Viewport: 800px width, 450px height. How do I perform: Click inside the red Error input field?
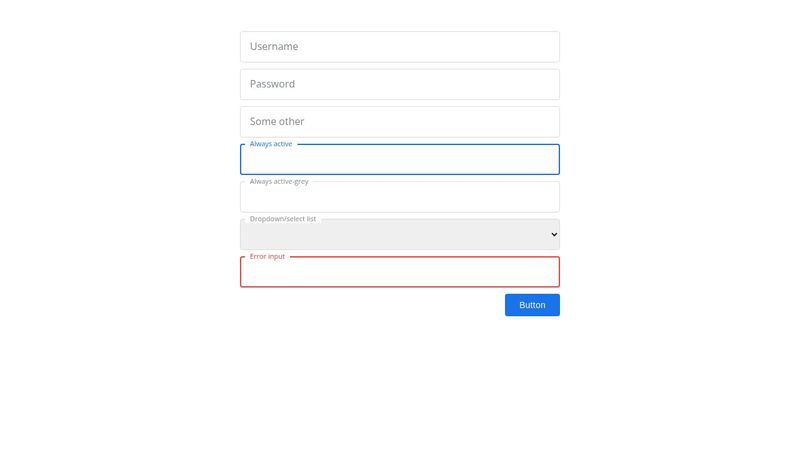point(399,272)
